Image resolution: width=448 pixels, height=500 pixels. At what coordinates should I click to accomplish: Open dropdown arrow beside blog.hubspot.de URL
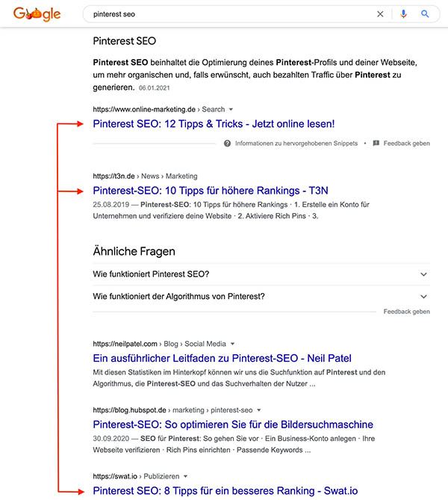[x=259, y=410]
